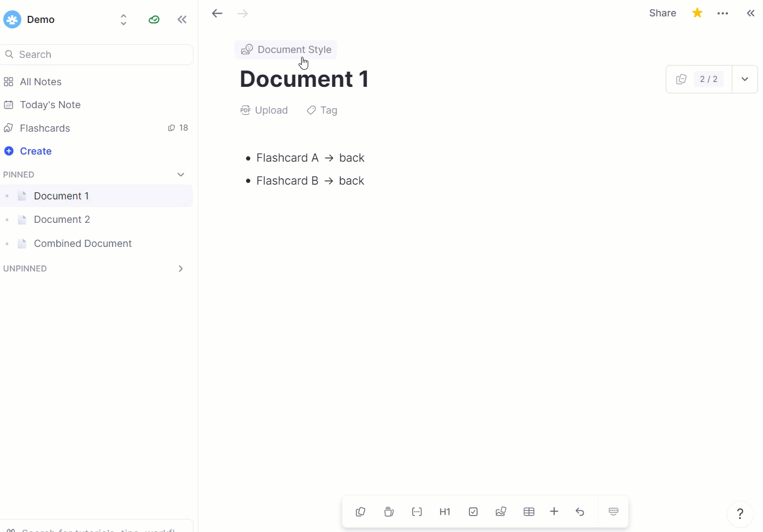This screenshot has width=763, height=532.
Task: Open the flashcard count dropdown arrow
Action: click(x=744, y=79)
